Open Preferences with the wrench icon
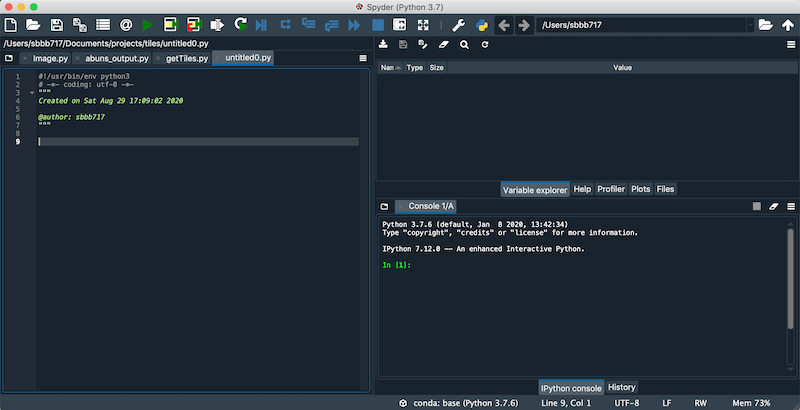Viewport: 800px width, 410px height. pyautogui.click(x=458, y=24)
